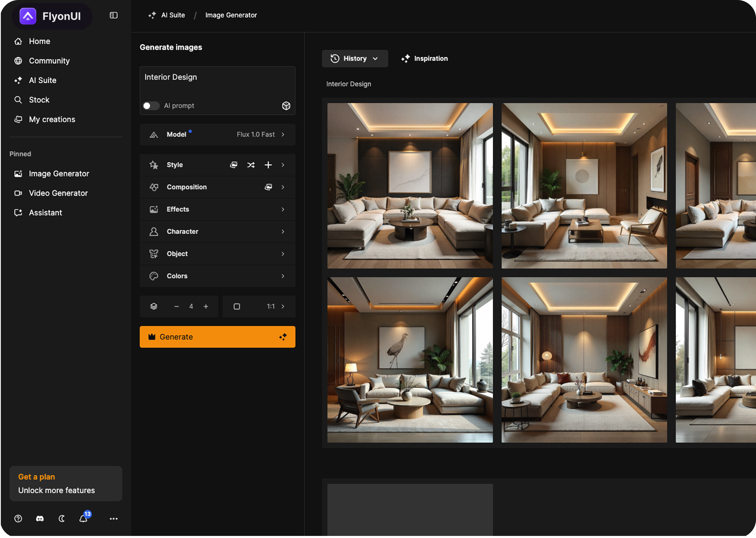Click the Image Generator breadcrumb

point(231,15)
